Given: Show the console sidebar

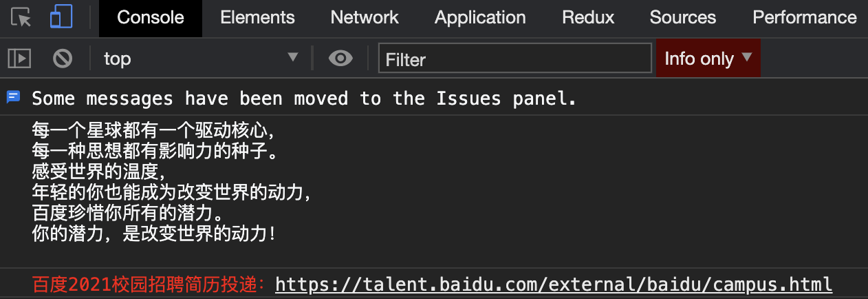Looking at the screenshot, I should [x=19, y=59].
